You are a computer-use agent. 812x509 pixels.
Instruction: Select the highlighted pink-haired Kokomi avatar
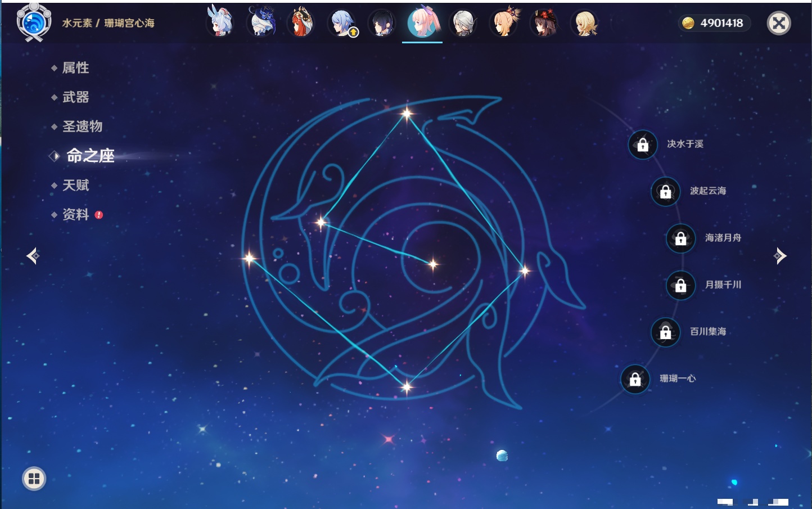pyautogui.click(x=422, y=22)
